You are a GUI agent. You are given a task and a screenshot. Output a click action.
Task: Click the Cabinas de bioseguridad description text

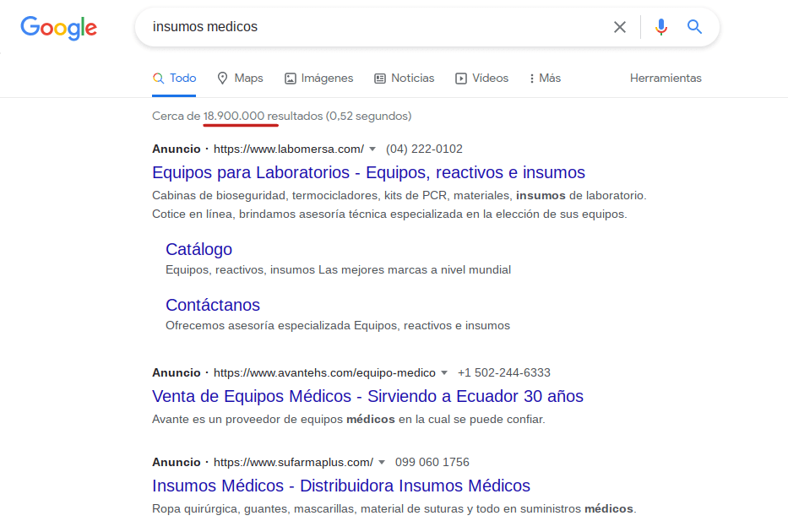click(399, 205)
